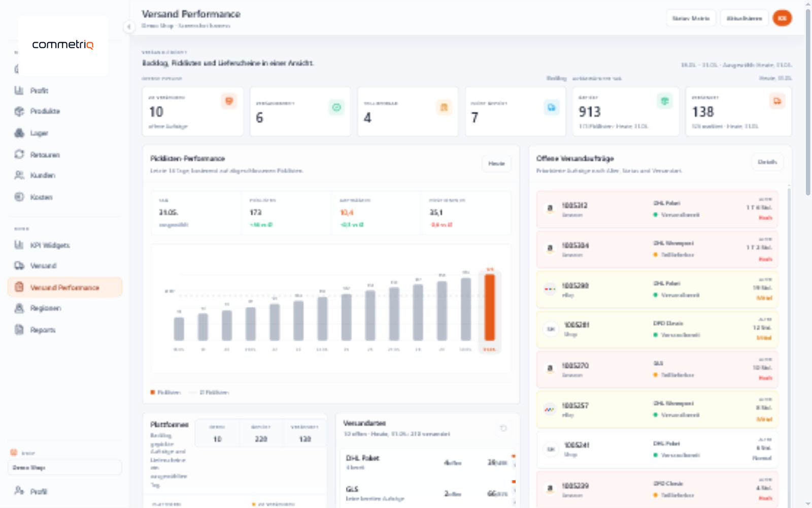Click the Versand Performance page title
The width and height of the screenshot is (812, 508).
[191, 14]
